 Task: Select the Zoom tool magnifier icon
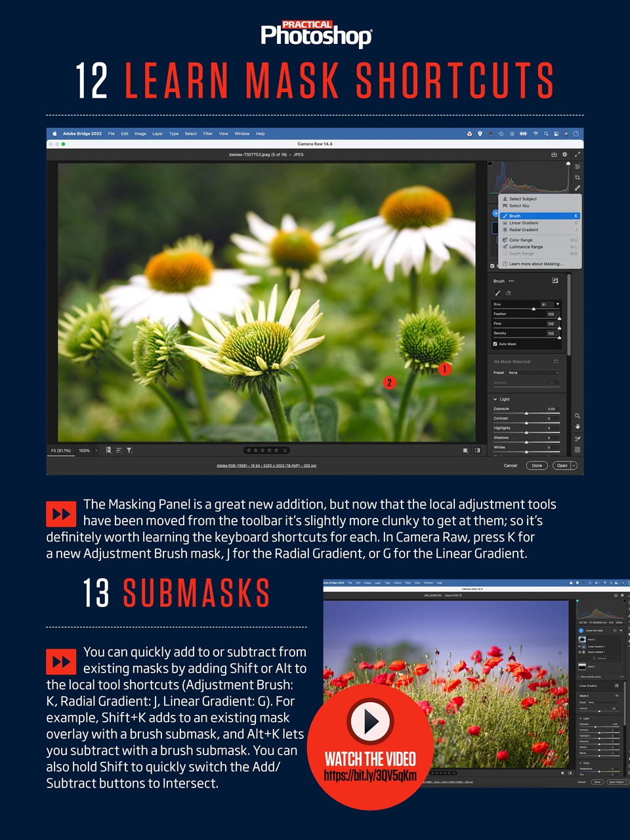pyautogui.click(x=577, y=415)
